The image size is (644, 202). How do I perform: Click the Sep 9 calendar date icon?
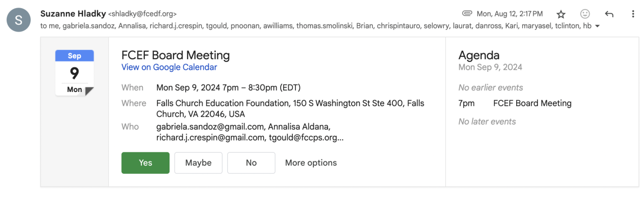click(x=74, y=73)
